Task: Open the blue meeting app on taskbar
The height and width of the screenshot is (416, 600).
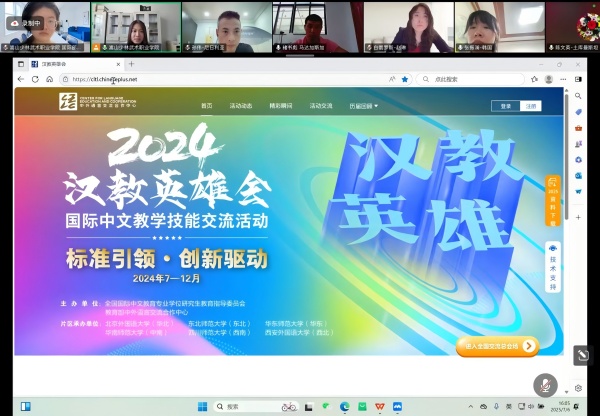Action: tap(397, 406)
